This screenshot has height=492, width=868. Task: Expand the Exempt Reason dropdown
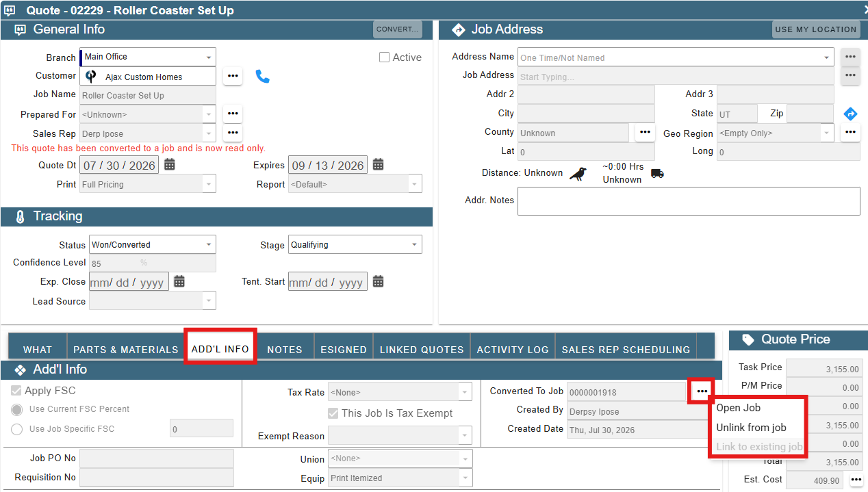tap(465, 435)
